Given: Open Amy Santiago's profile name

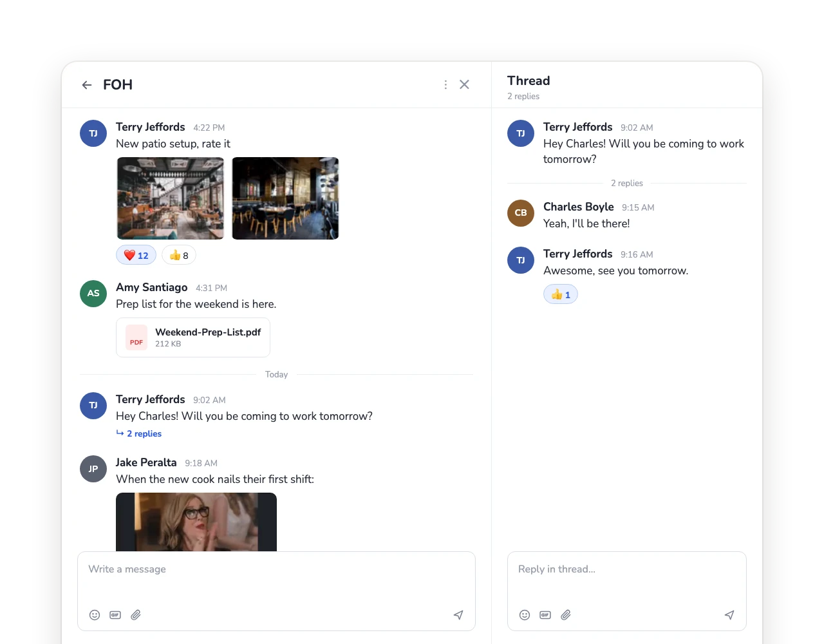Looking at the screenshot, I should tap(152, 287).
